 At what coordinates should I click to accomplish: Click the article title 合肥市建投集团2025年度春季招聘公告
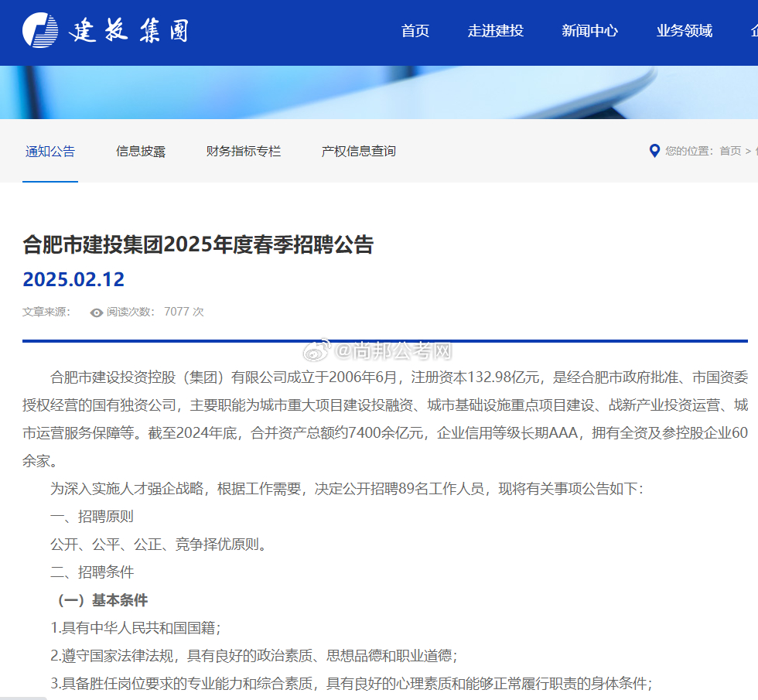click(x=198, y=244)
